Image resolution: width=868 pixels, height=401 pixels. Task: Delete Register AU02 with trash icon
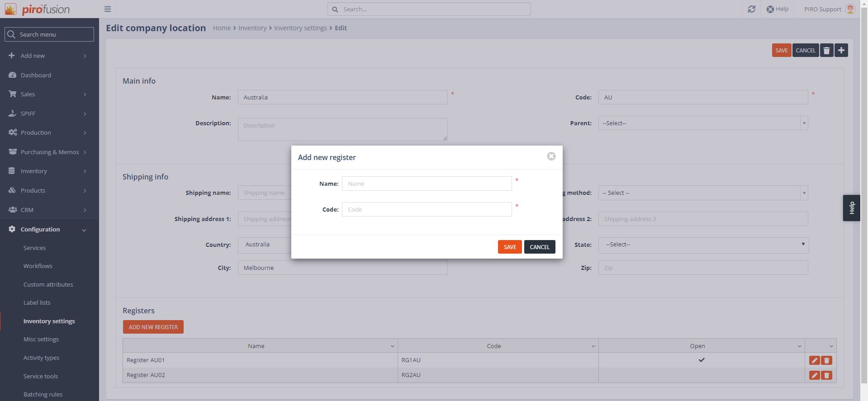pos(827,376)
